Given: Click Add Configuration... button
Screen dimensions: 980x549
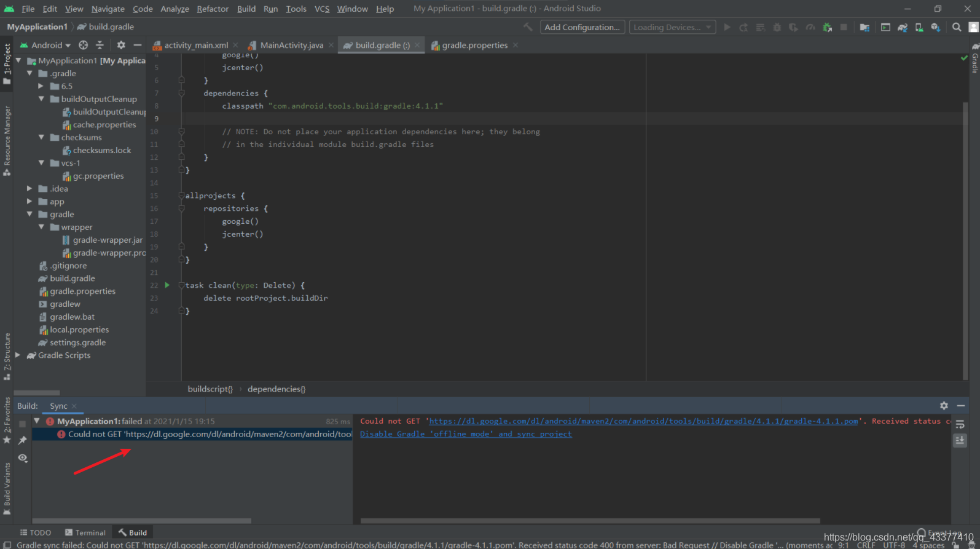Looking at the screenshot, I should [x=582, y=27].
